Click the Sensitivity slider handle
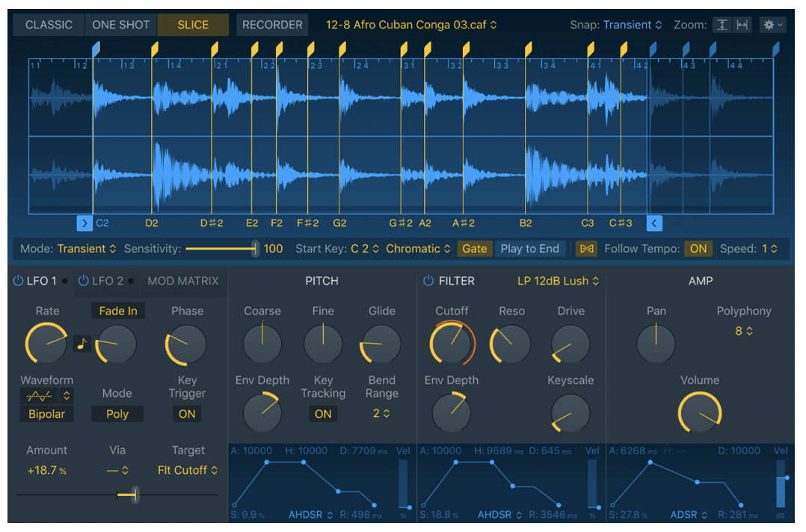Screen dimensions: 806x532 point(254,248)
